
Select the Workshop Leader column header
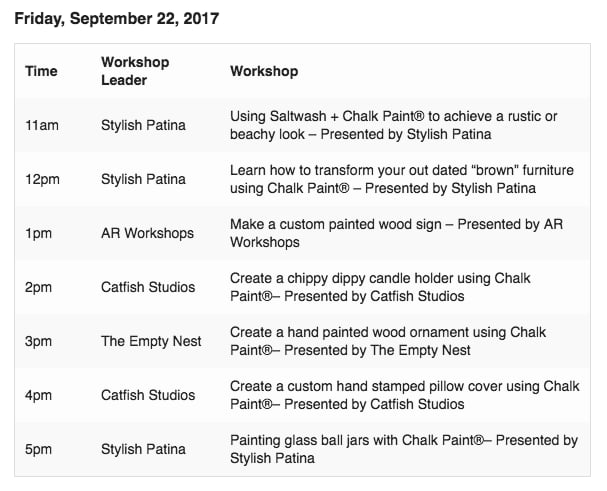click(135, 71)
